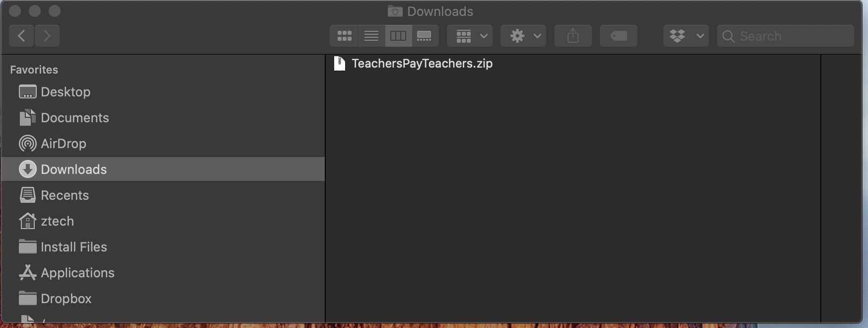868x328 pixels.
Task: Click the Edit Tags button
Action: click(x=619, y=36)
